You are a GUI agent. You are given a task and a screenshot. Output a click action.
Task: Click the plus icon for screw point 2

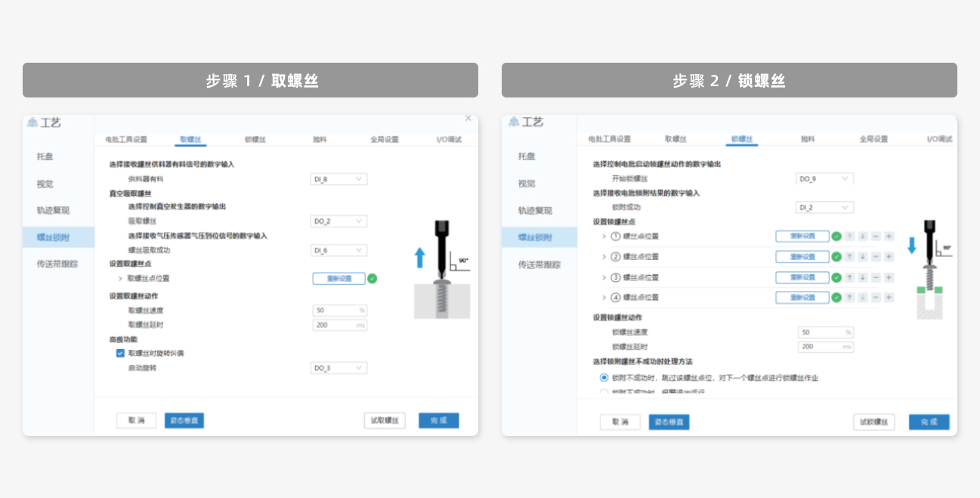[x=889, y=257]
